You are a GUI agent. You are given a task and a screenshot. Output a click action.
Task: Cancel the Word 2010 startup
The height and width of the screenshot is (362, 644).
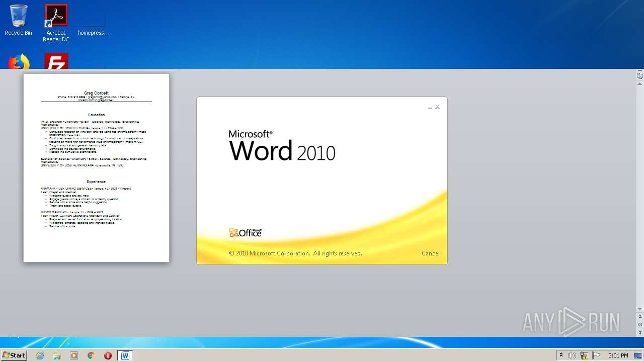(x=430, y=253)
